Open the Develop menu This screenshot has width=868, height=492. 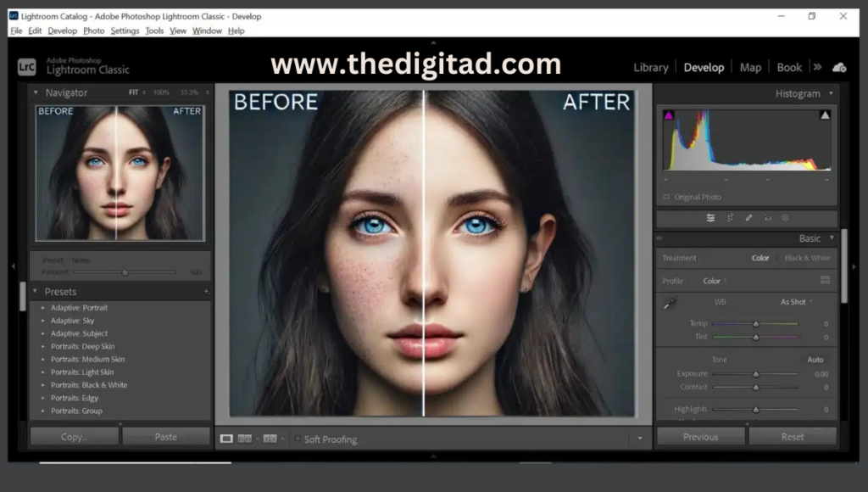click(62, 31)
